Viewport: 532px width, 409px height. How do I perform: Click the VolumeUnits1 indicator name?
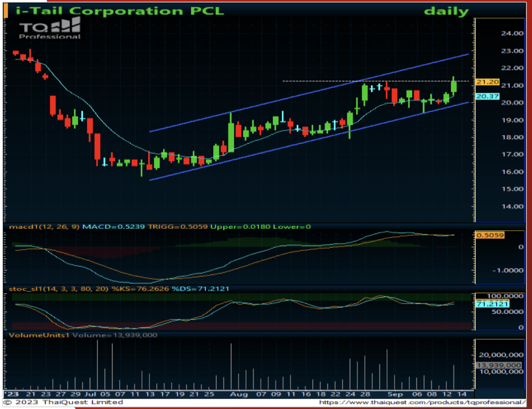pyautogui.click(x=39, y=335)
